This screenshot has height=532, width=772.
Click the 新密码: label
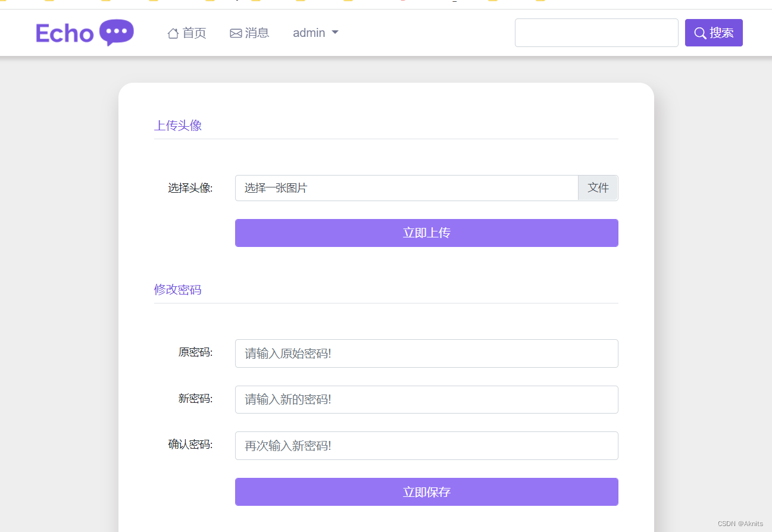(x=196, y=399)
